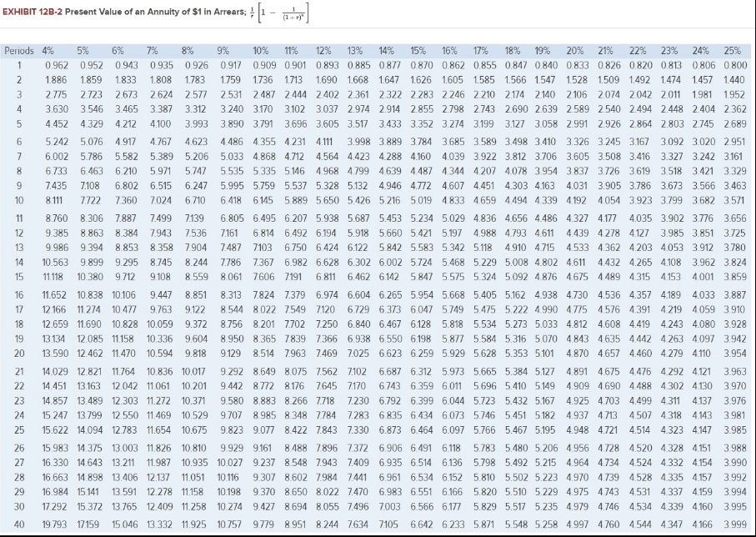
Task: Select 2.402 in period 3, 12% column
Action: coord(328,94)
